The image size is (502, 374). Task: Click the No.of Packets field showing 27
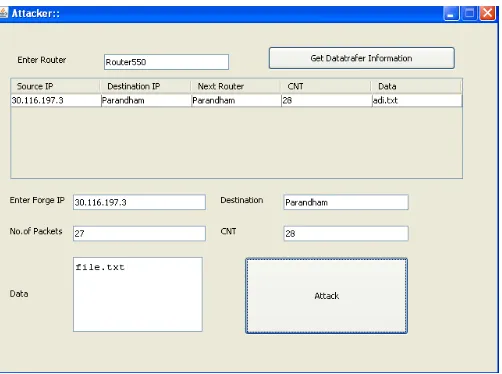click(x=139, y=233)
